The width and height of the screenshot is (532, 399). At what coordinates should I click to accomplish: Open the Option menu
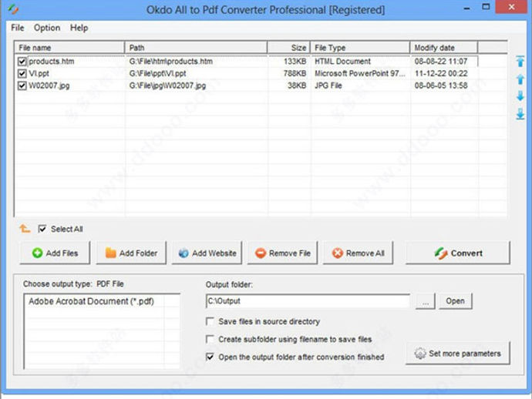click(47, 28)
